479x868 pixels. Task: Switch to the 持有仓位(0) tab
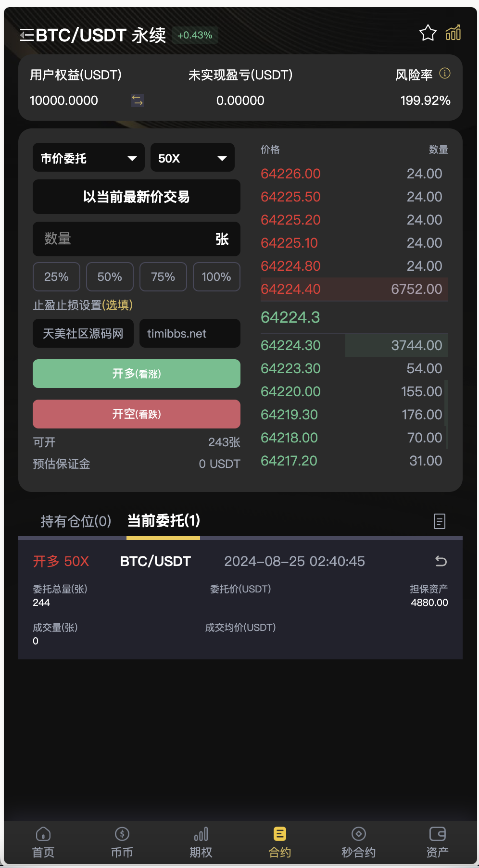[76, 521]
